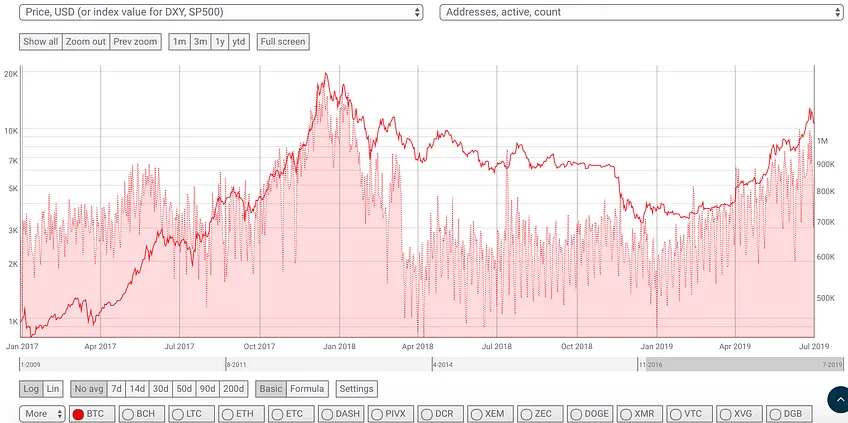
Task: Set chart range to 1y
Action: coord(220,42)
